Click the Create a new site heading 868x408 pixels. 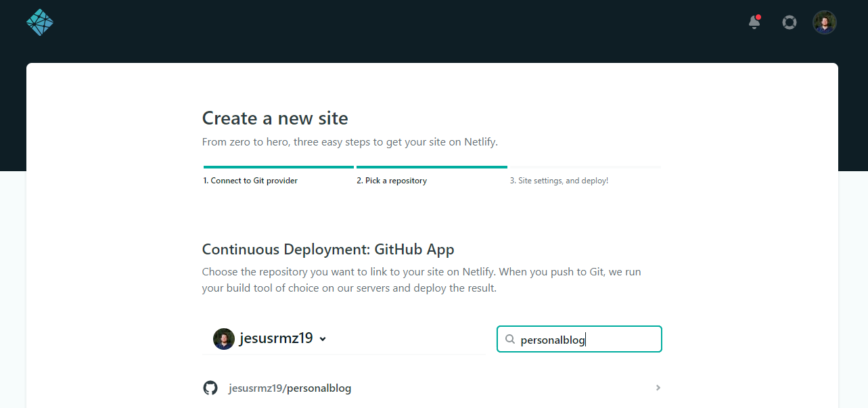(275, 118)
